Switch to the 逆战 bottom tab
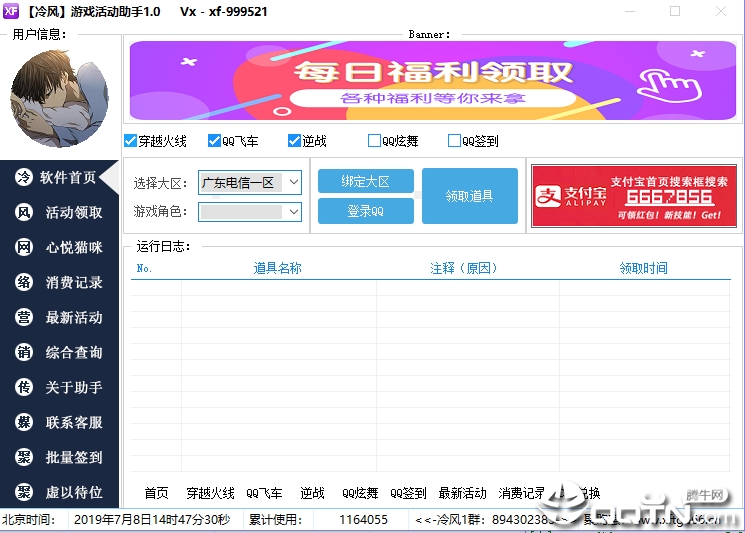The width and height of the screenshot is (745, 533). 312,493
